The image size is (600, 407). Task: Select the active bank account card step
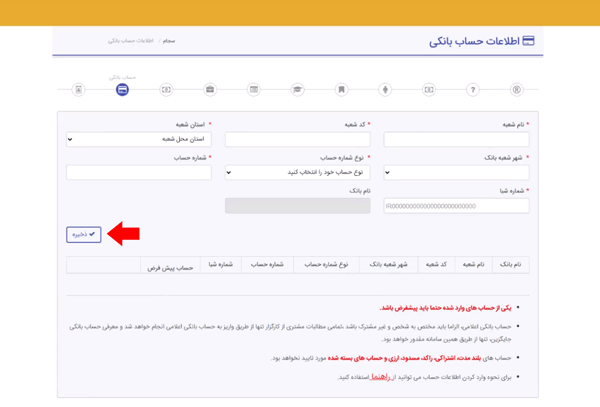(x=122, y=90)
